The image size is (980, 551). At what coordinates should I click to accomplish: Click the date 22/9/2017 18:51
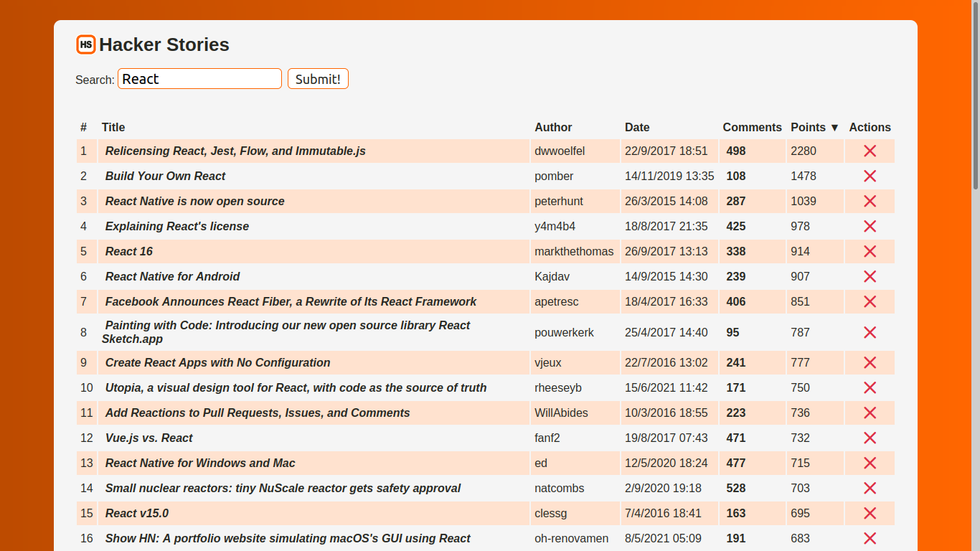click(666, 151)
